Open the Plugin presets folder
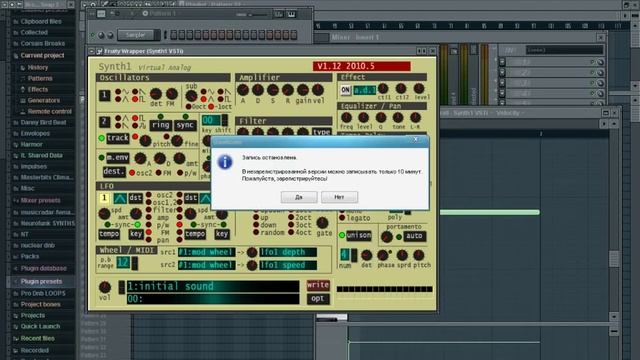 pos(41,282)
